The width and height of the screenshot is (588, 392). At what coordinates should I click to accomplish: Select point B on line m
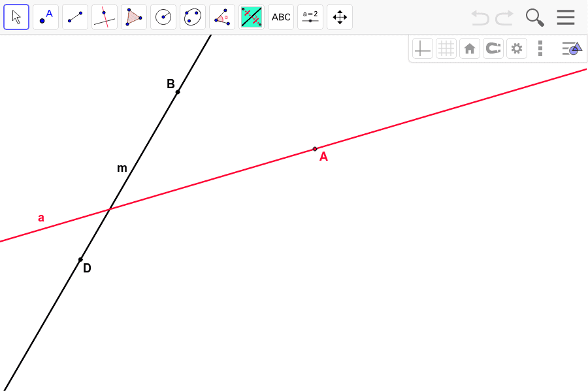[x=178, y=92]
